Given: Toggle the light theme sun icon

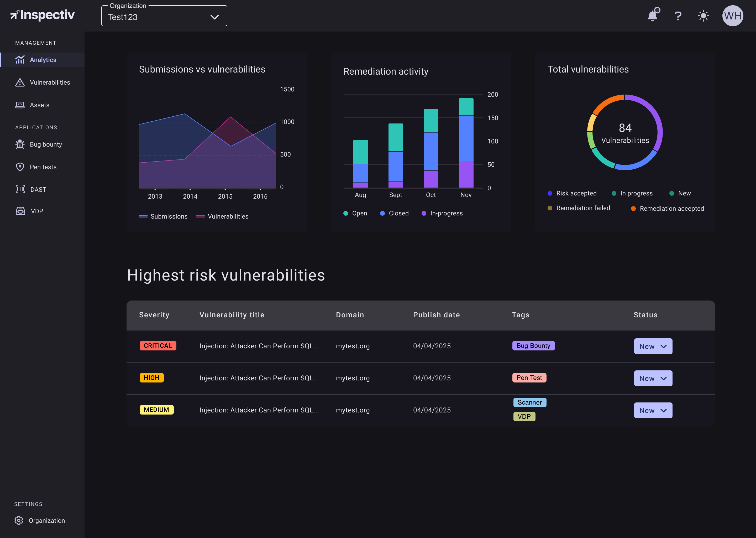Looking at the screenshot, I should pos(703,15).
